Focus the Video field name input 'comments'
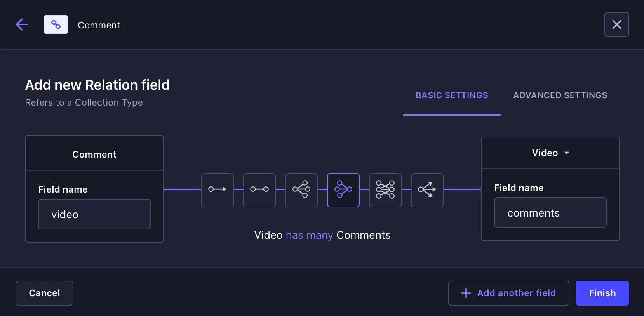The image size is (644, 316). pos(550,213)
